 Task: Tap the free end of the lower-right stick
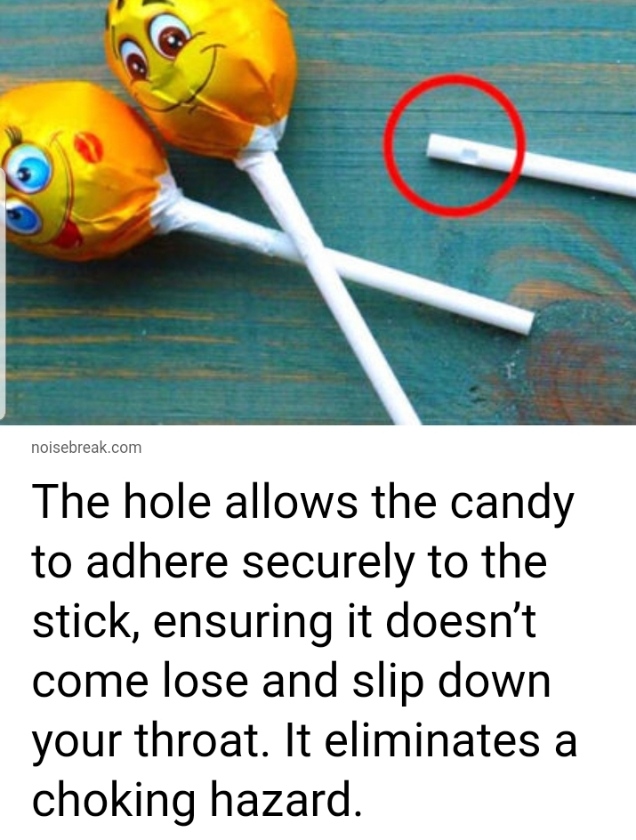coord(520,321)
